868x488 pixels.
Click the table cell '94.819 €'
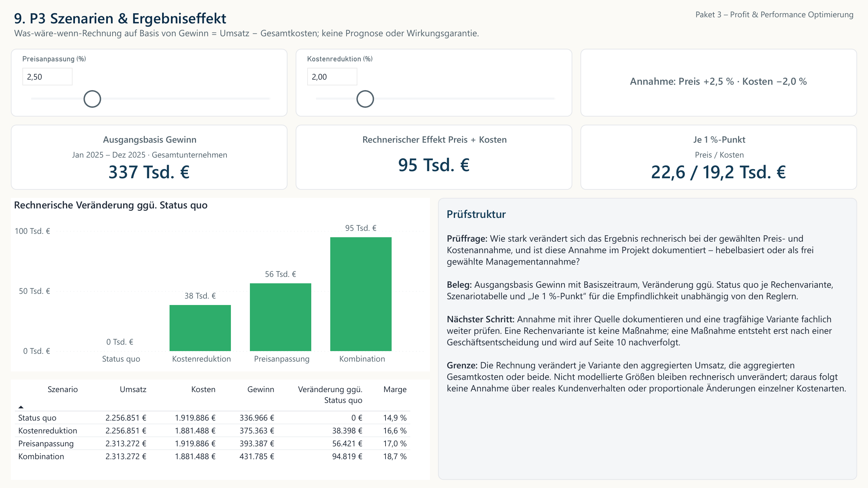347,456
